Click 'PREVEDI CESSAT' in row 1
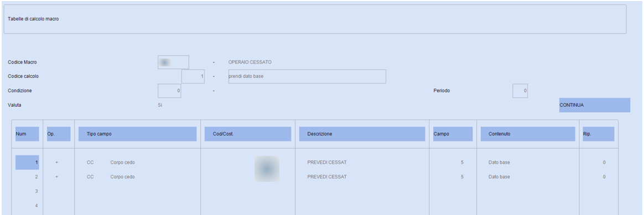 tap(327, 162)
